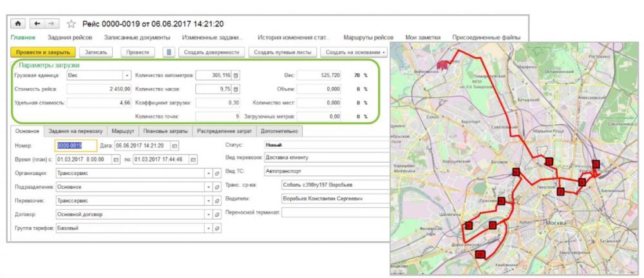Focus the Коэффициент загрузки field
The image size is (644, 278).
218,103
